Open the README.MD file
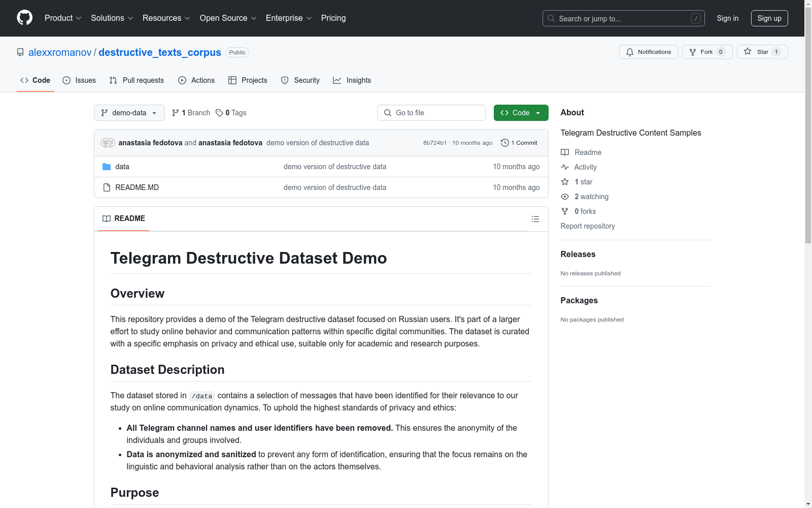The height and width of the screenshot is (508, 812). [x=137, y=187]
